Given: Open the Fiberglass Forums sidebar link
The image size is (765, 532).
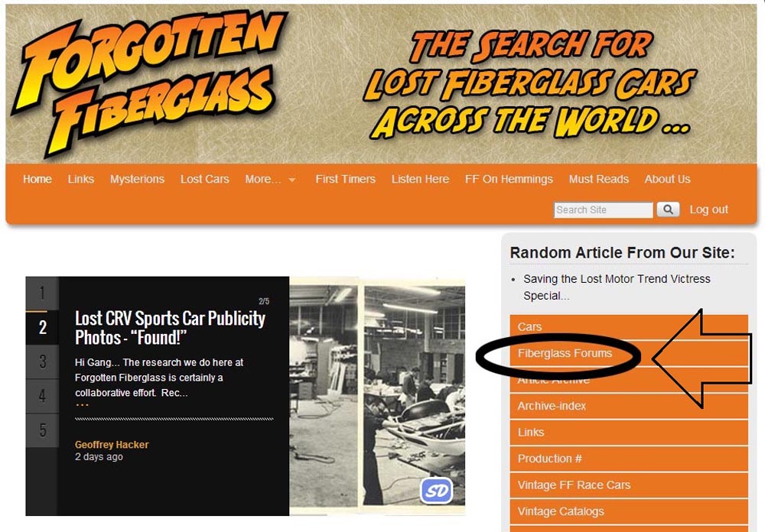Looking at the screenshot, I should [565, 353].
